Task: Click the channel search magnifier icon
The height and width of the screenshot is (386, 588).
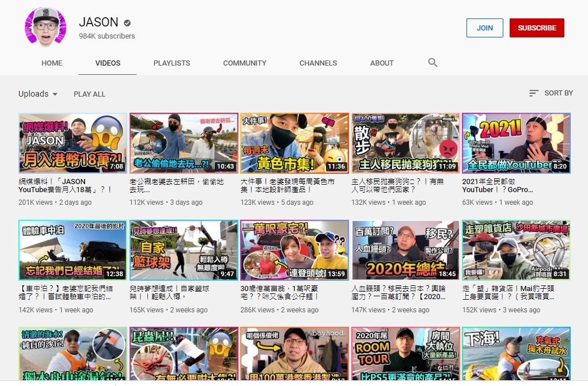Action: (433, 63)
